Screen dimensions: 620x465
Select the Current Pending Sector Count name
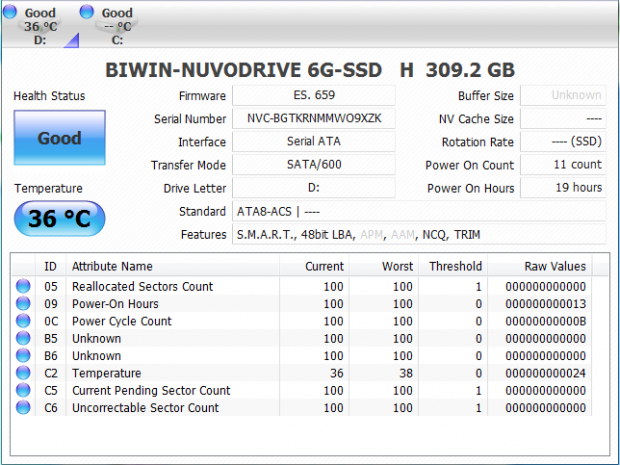(x=151, y=391)
